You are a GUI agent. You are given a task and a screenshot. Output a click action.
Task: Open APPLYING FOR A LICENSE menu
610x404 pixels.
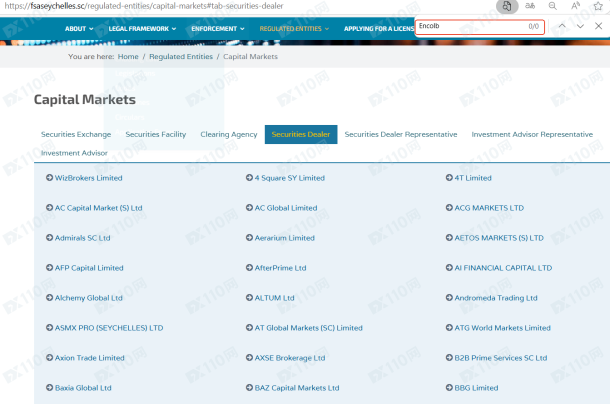[379, 28]
